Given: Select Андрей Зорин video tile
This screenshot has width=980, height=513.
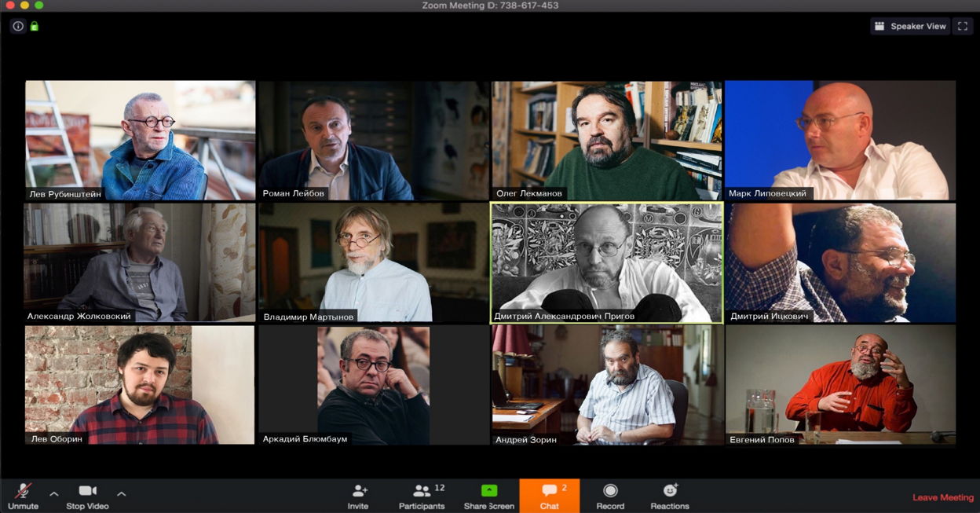Looking at the screenshot, I should coord(607,385).
